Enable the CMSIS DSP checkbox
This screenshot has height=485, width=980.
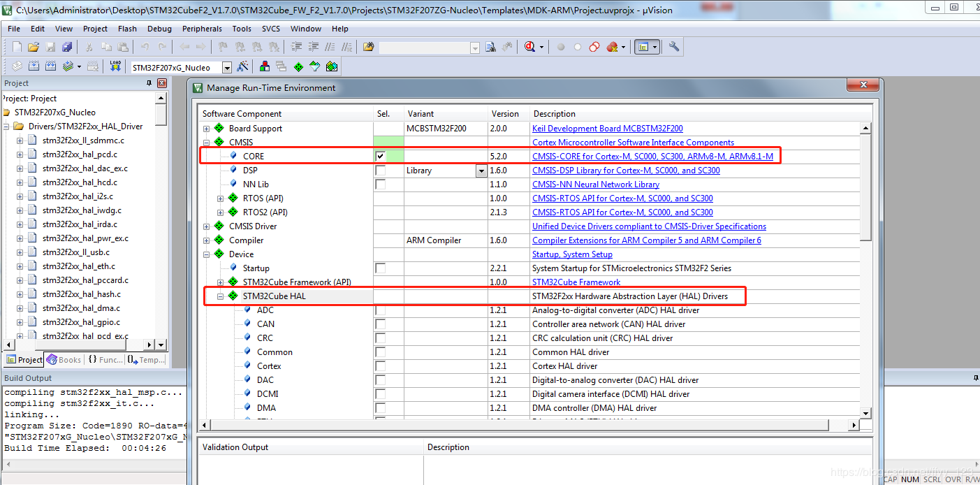(381, 171)
